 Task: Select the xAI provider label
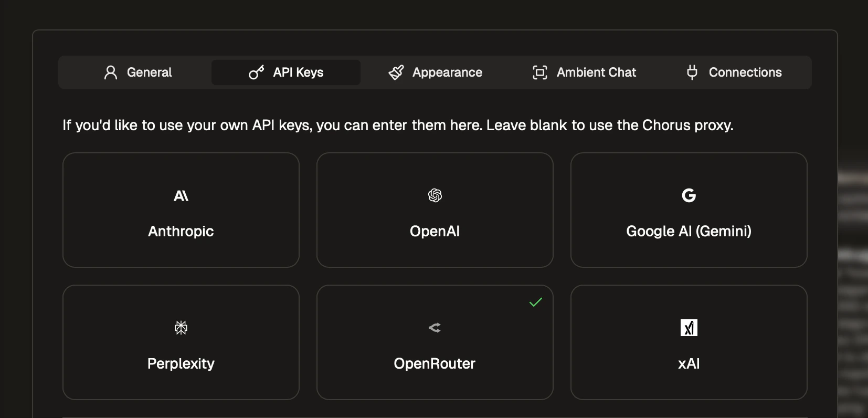[x=689, y=364]
